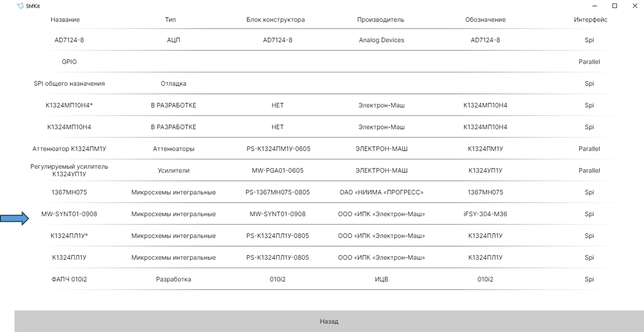Close the ShfKit window

tap(635, 6)
